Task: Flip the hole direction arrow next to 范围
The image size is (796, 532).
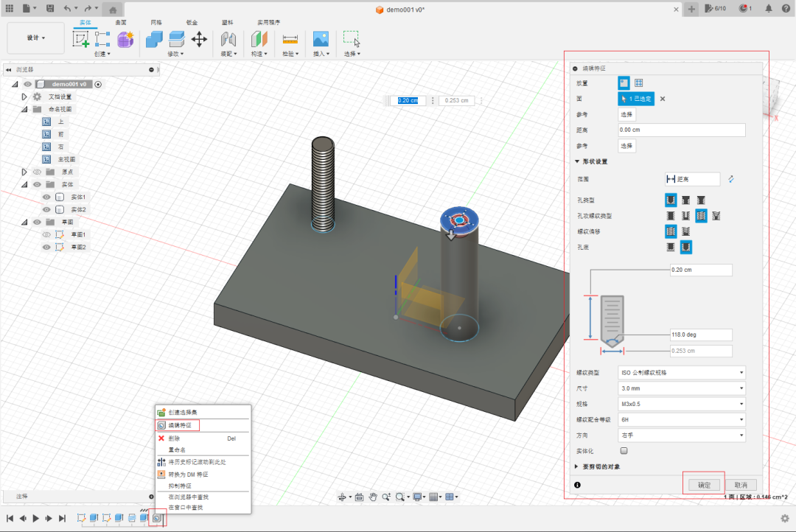Action: click(x=731, y=179)
